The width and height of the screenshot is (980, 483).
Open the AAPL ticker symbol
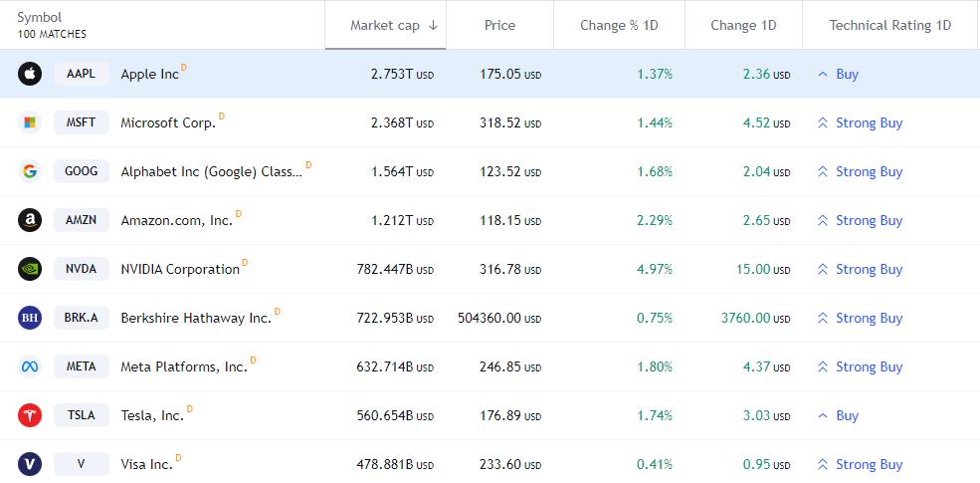pos(82,74)
